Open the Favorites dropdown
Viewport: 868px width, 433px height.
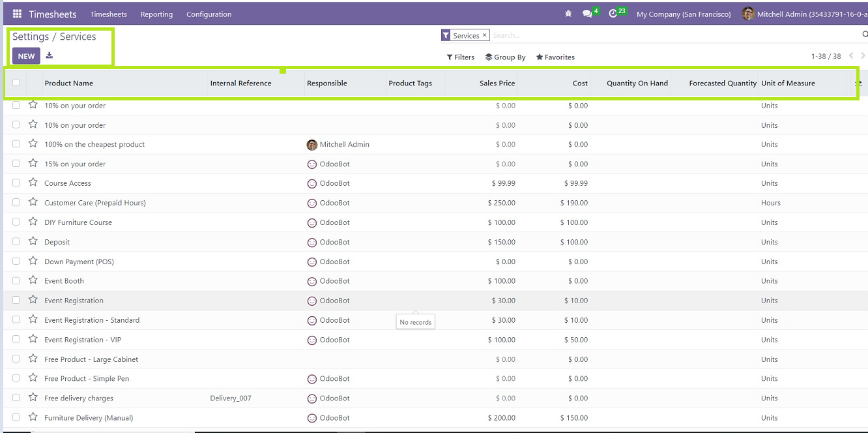pos(555,57)
